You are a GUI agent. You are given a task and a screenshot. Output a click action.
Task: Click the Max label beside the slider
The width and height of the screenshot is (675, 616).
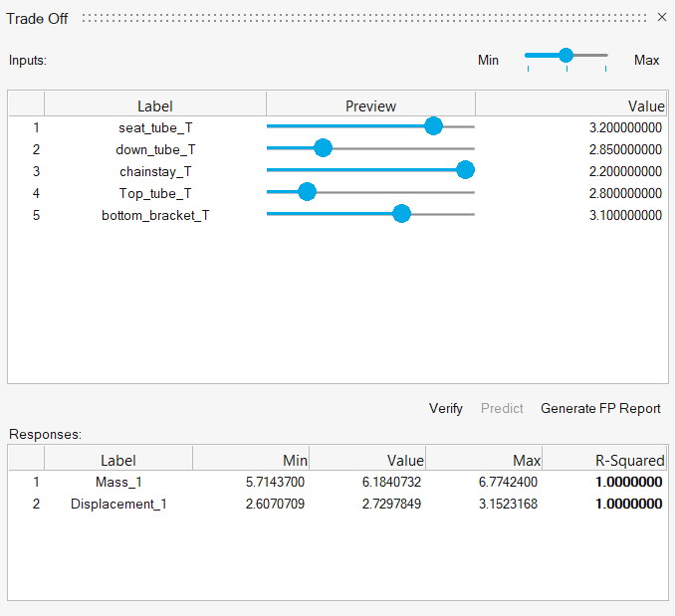(646, 60)
